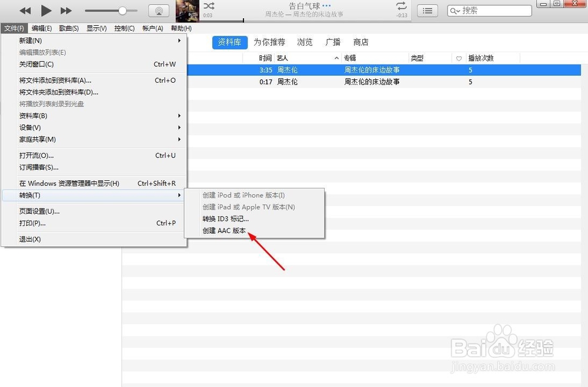Screen dimensions: 588x387
Task: Switch to the 商店 tab
Action: pyautogui.click(x=361, y=42)
